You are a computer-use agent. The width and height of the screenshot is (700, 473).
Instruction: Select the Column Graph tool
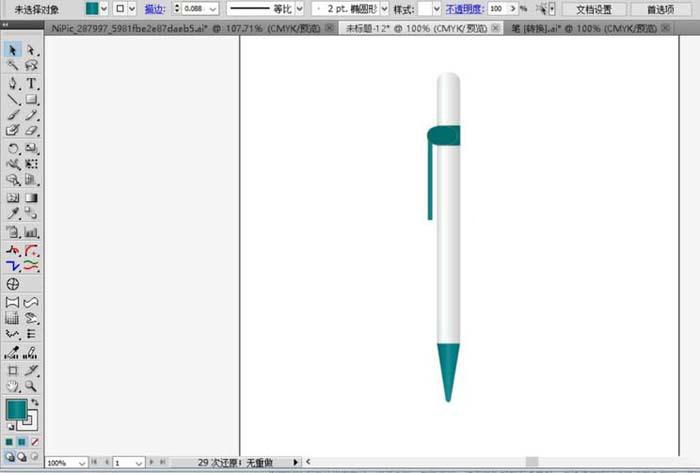31,232
